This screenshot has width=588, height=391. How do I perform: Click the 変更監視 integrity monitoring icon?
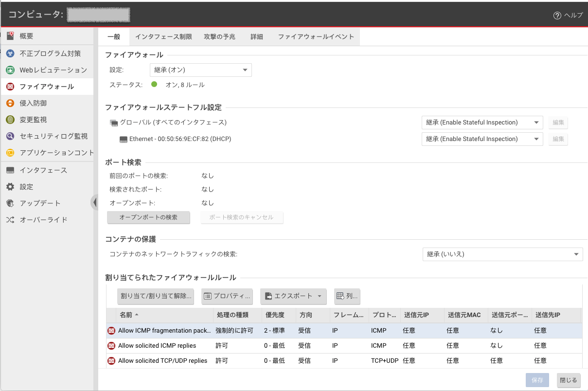[10, 120]
